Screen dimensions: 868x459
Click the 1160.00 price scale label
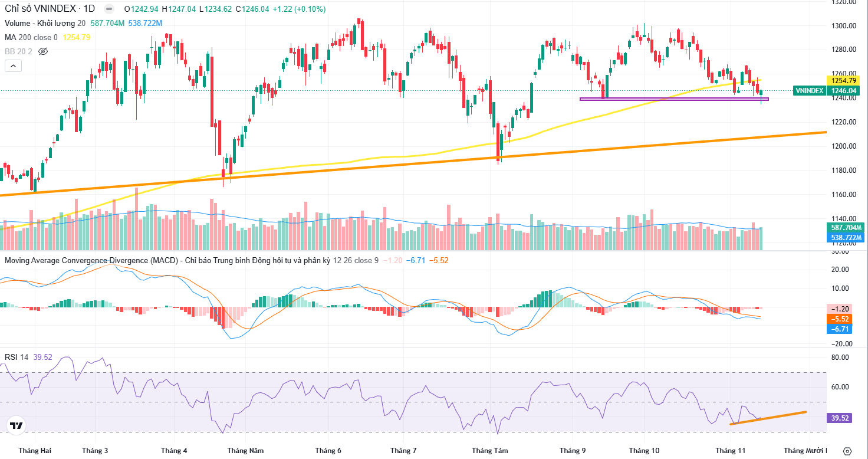(x=843, y=194)
